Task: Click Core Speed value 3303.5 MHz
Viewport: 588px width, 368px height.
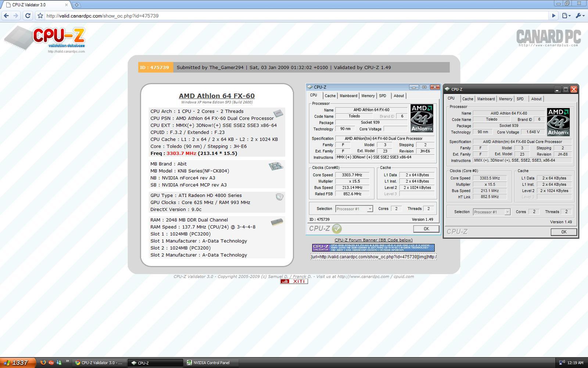Action: coord(489,178)
